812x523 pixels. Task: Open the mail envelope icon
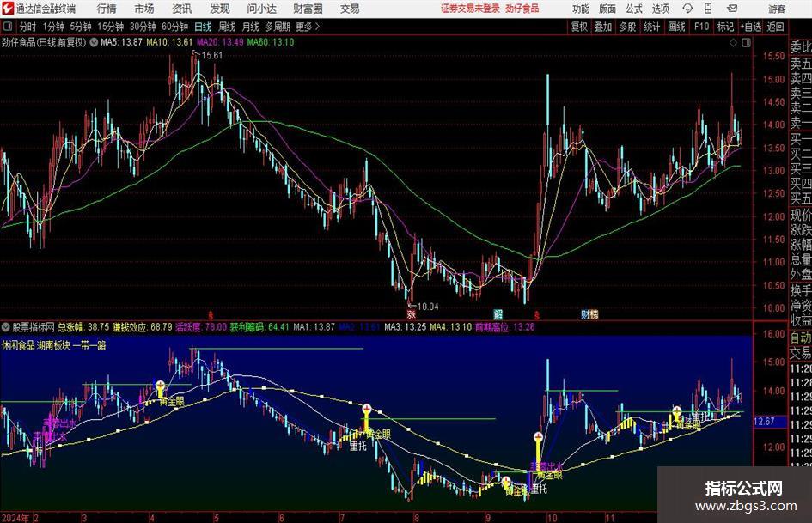tap(732, 9)
